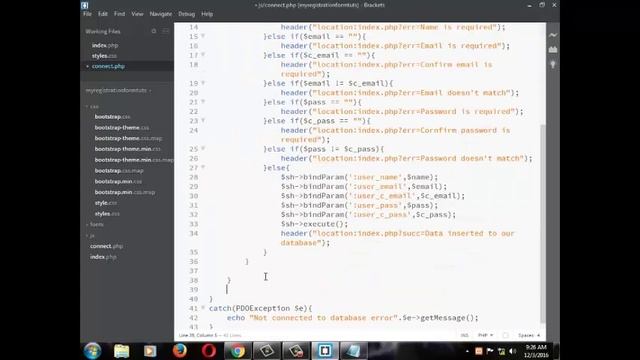Screen dimensions: 640x360
Task: Open connect.php in project tree
Action: pos(106,246)
